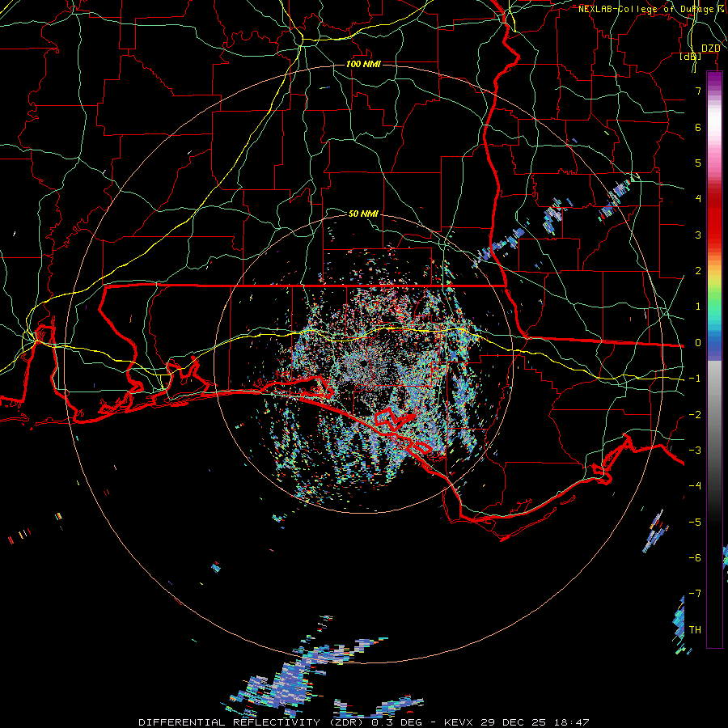The image size is (728, 728).
Task: Click the 3 value on the color scale
Action: pyautogui.click(x=698, y=235)
